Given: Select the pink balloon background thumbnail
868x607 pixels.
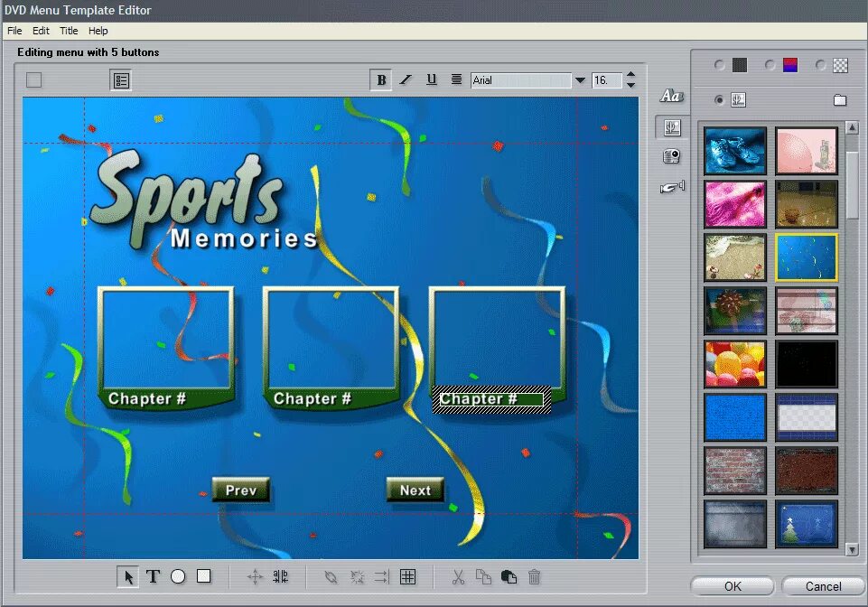Looking at the screenshot, I should click(806, 151).
